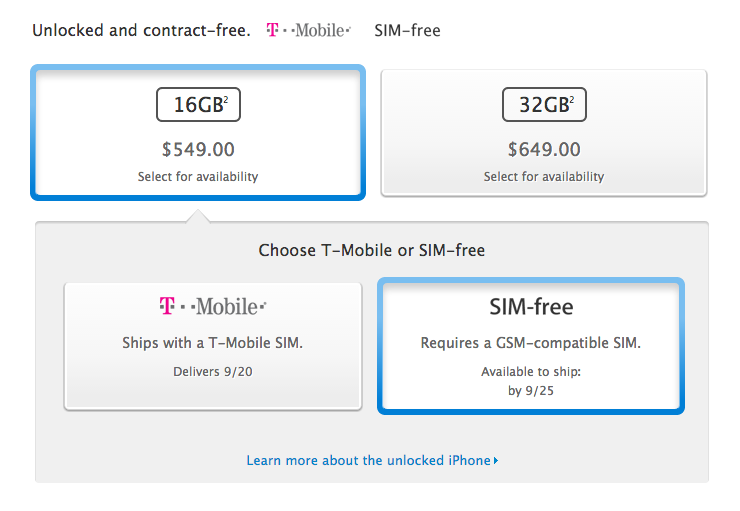Select the $549.00 price of the 16GB model
The height and width of the screenshot is (511, 740).
pyautogui.click(x=198, y=150)
